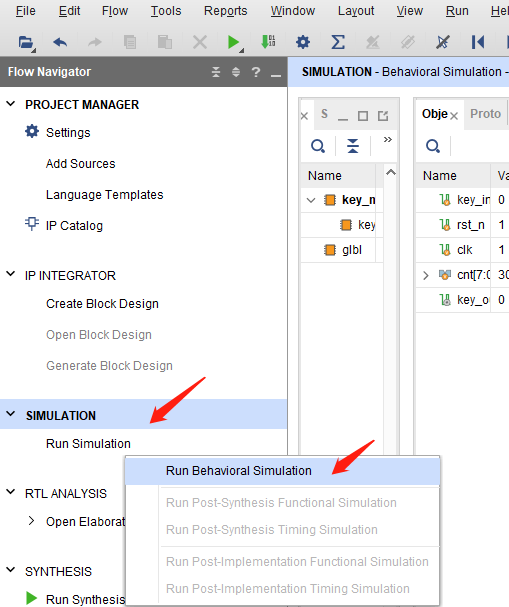509x607 pixels.
Task: Expand Open Elaborated Design item
Action: [x=31, y=521]
